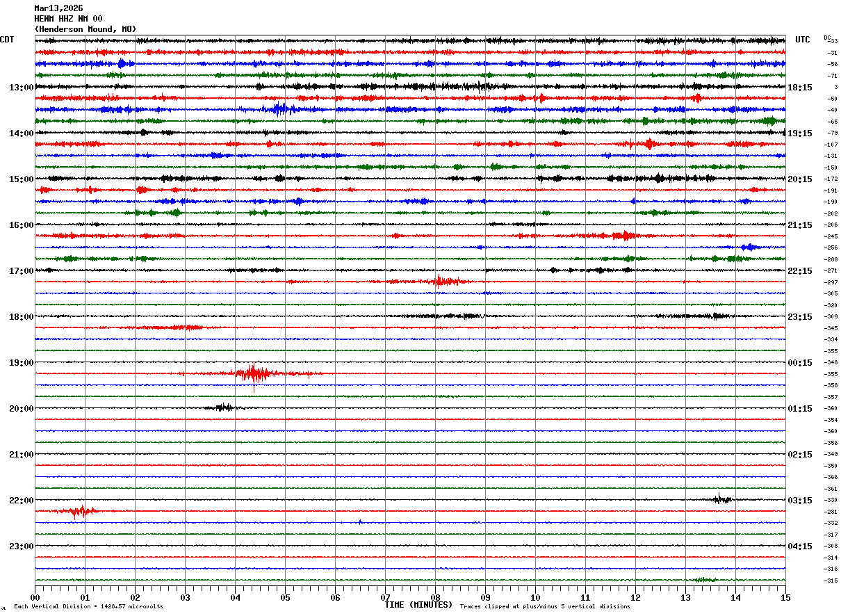Select the DC offset value '-334'
The height and width of the screenshot is (616, 841).
(x=831, y=339)
